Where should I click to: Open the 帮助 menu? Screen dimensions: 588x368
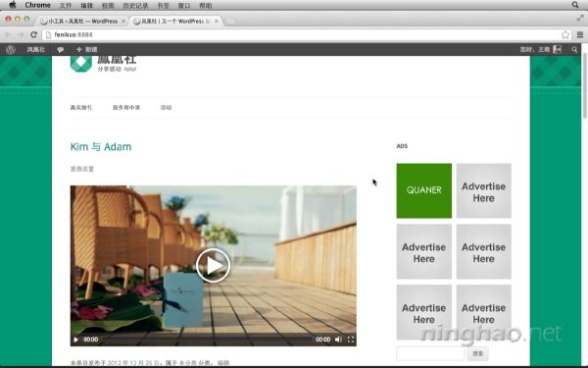pos(206,6)
